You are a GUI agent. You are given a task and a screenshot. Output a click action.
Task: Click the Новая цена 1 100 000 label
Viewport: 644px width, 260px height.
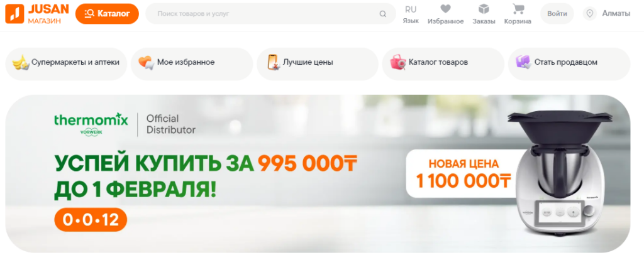point(464,174)
